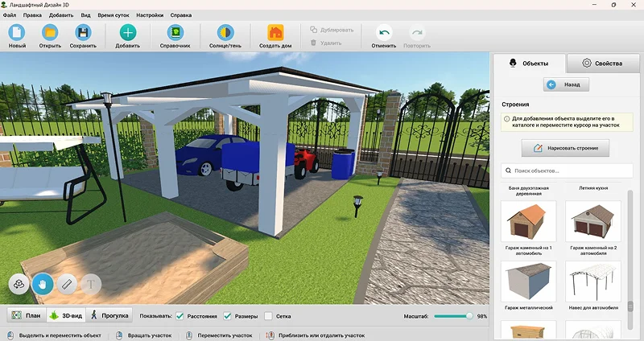Toggle the Солнце/тень sun-shadow icon
The height and width of the screenshot is (341, 644).
(x=225, y=32)
